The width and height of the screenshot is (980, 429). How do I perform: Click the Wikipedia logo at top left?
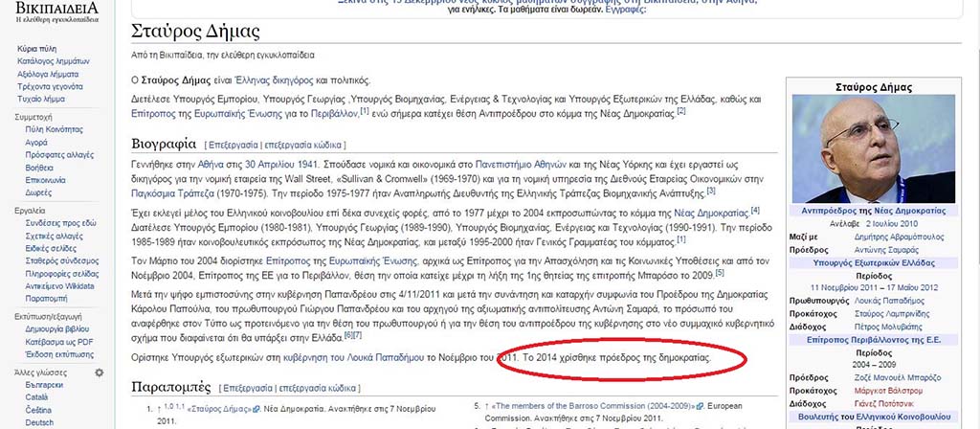56,11
